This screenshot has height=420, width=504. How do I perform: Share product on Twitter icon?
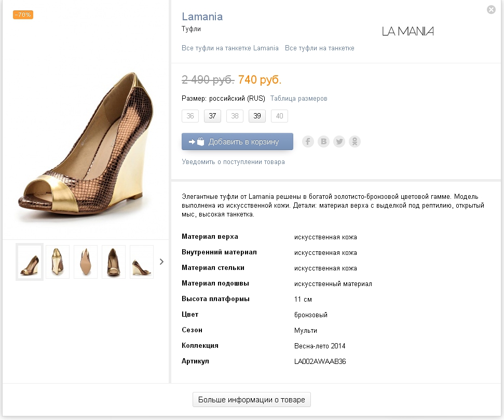click(x=339, y=142)
